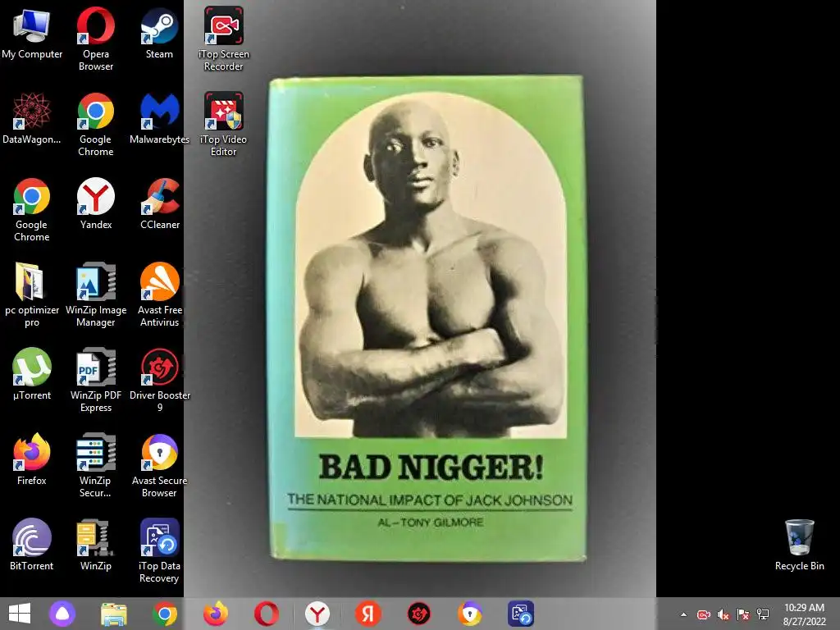Open WinZip desktop shortcut

click(96, 545)
